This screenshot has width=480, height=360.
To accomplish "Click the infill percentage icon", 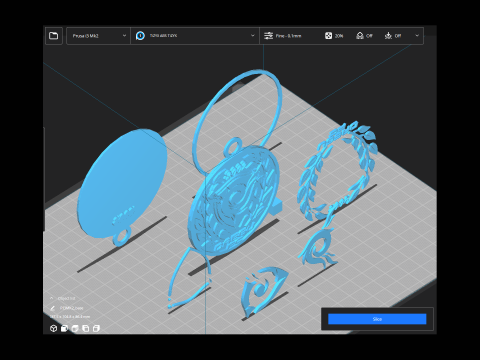I will (328, 36).
